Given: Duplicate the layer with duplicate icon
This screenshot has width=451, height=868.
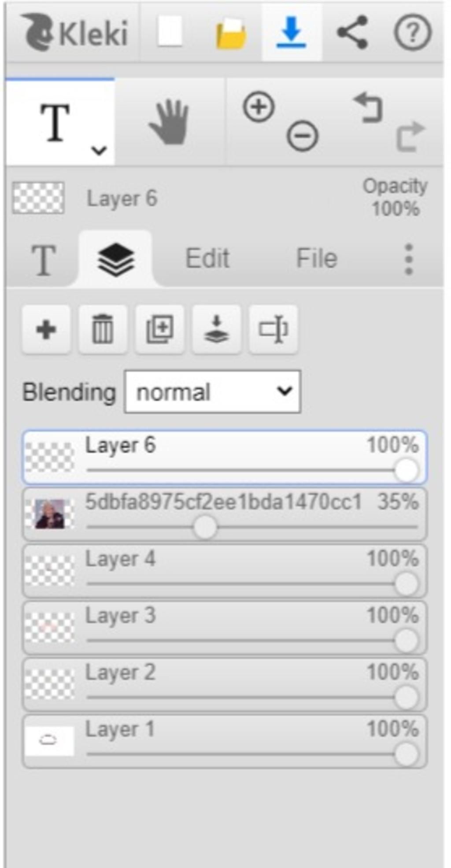Looking at the screenshot, I should (159, 329).
